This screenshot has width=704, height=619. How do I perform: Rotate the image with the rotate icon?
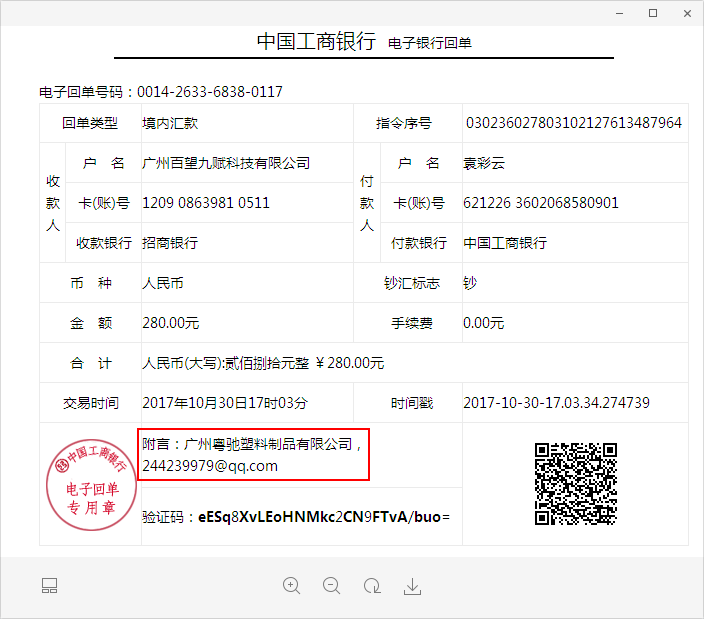pyautogui.click(x=372, y=586)
